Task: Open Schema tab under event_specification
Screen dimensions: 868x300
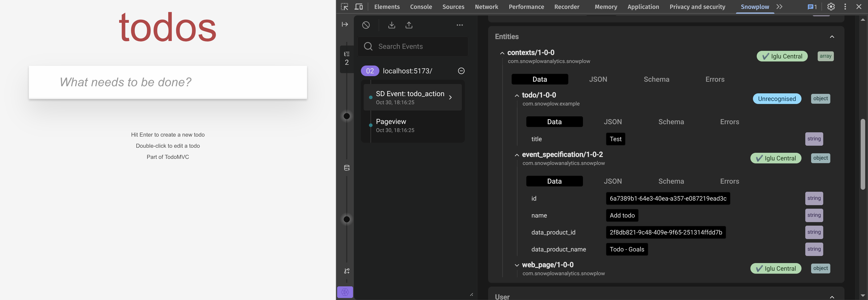Action: (x=671, y=181)
